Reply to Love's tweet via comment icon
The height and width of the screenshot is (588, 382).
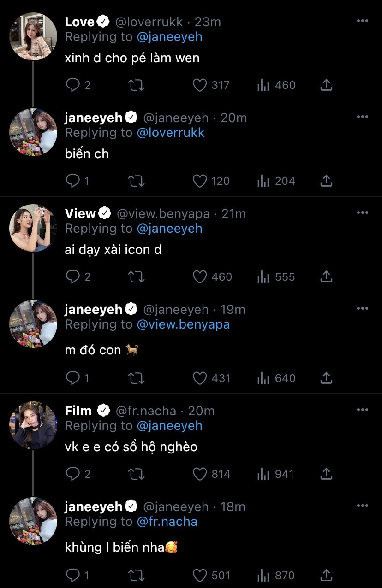coord(73,85)
